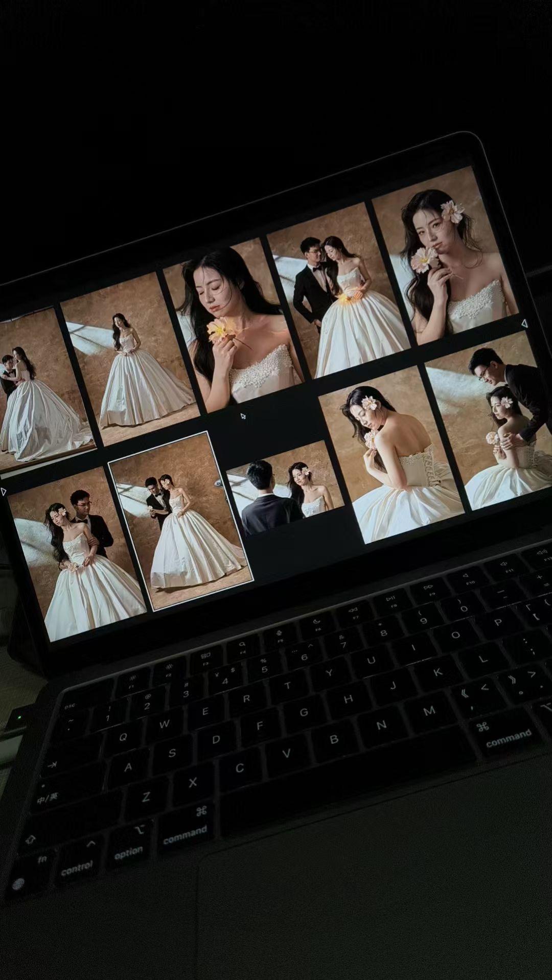Click the 中/英 input switch key
The image size is (552, 980).
[x=47, y=796]
